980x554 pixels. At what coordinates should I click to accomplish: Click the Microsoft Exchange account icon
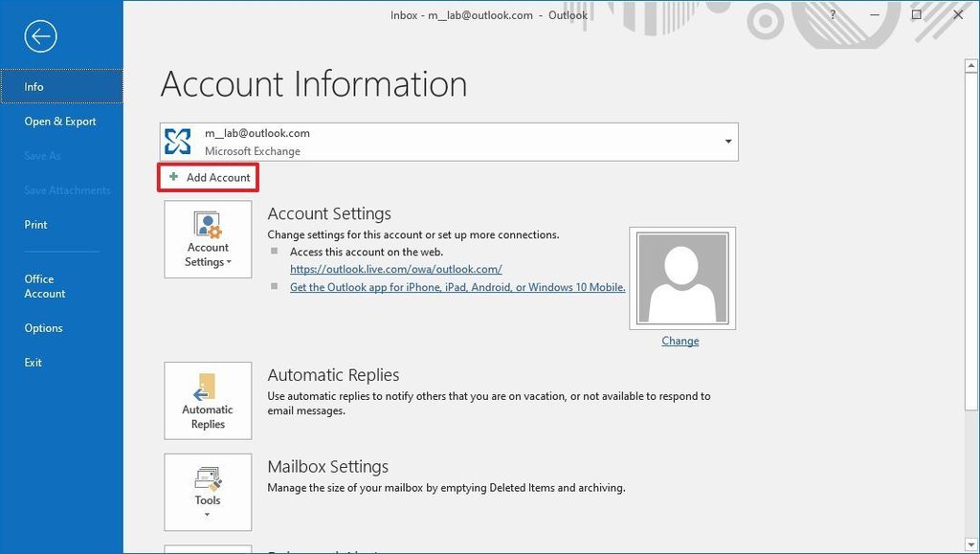[x=178, y=141]
